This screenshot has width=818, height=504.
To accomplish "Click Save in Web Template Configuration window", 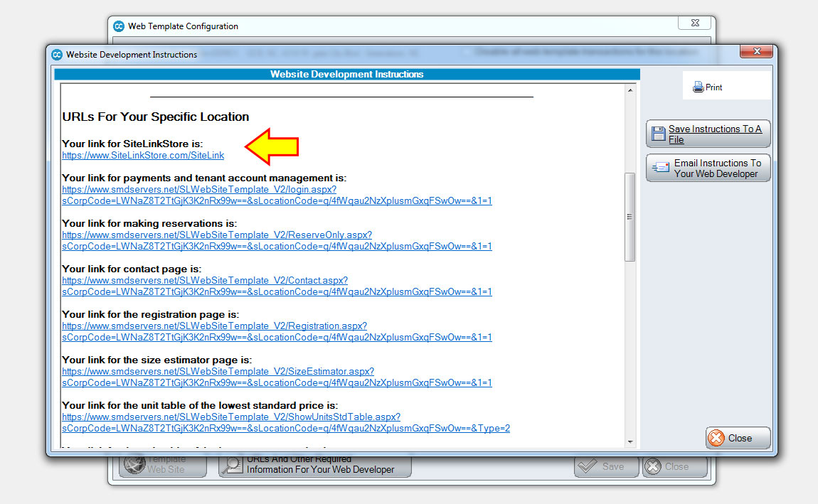I will click(x=606, y=466).
